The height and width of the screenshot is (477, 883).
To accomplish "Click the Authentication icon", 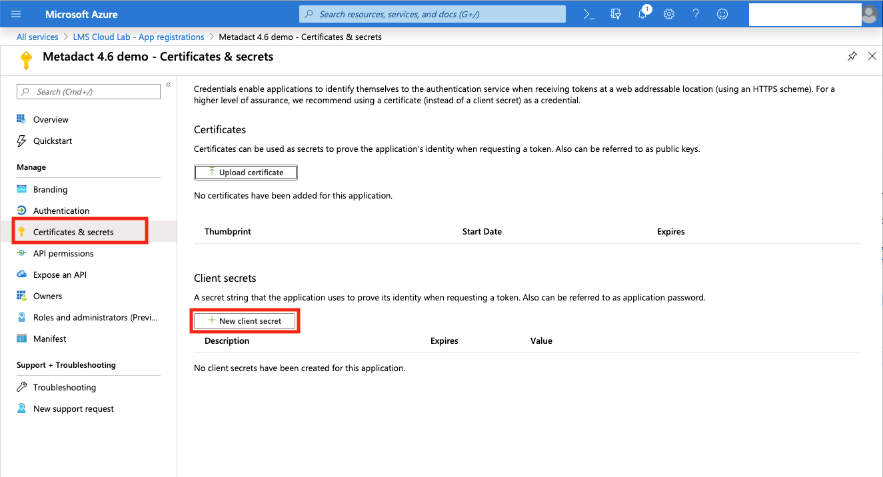I will coord(21,210).
